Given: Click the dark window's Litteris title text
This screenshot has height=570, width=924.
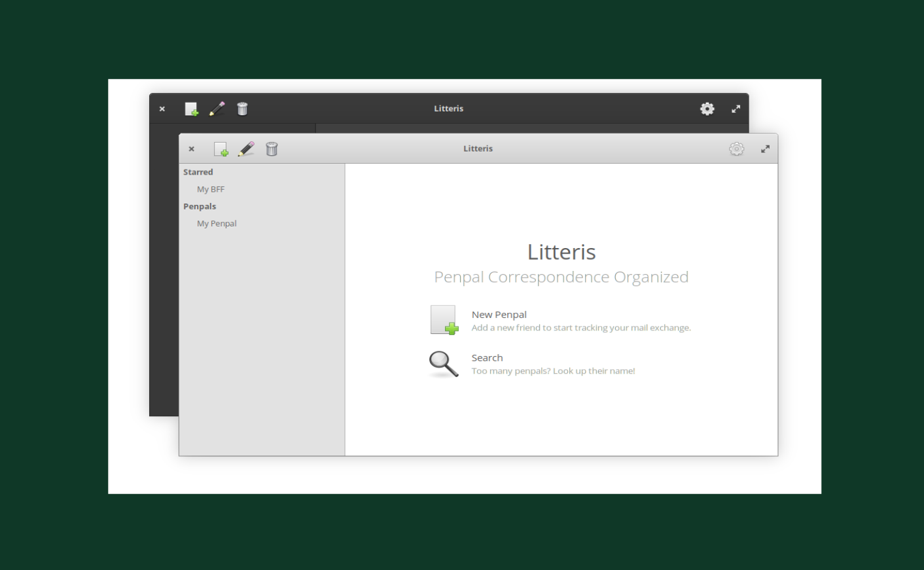Looking at the screenshot, I should click(449, 109).
